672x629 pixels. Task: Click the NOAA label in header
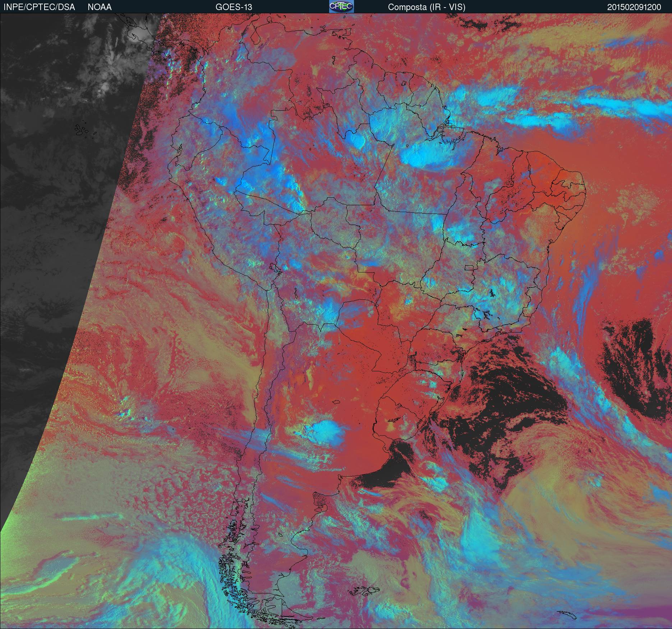click(100, 7)
